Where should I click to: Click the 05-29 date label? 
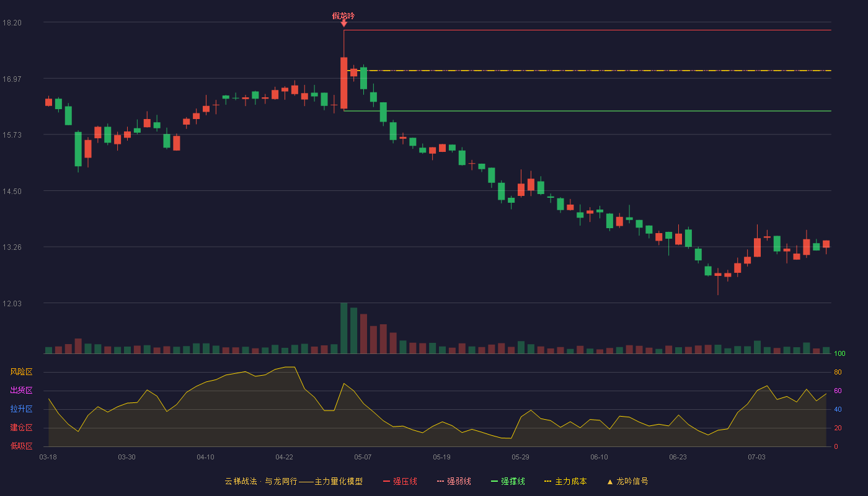520,457
